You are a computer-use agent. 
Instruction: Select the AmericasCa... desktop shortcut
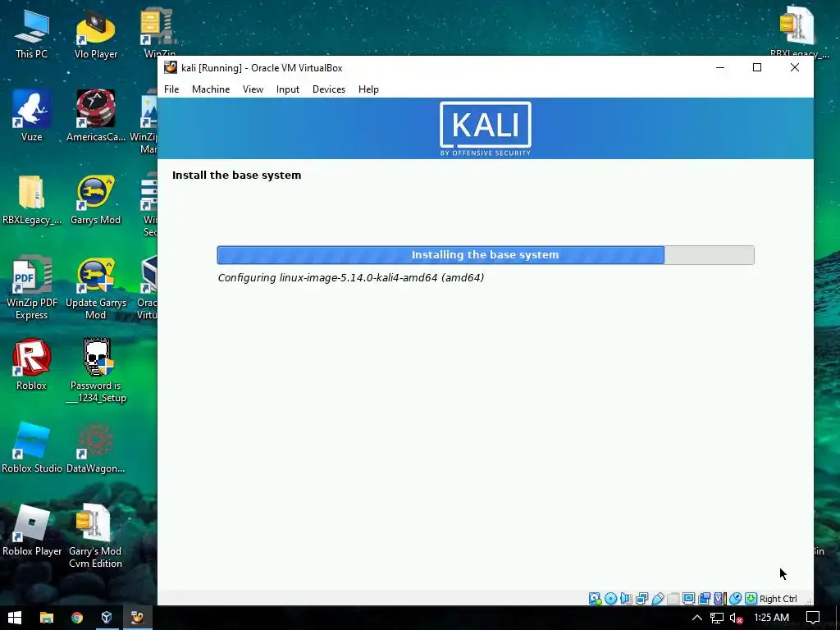[x=96, y=116]
